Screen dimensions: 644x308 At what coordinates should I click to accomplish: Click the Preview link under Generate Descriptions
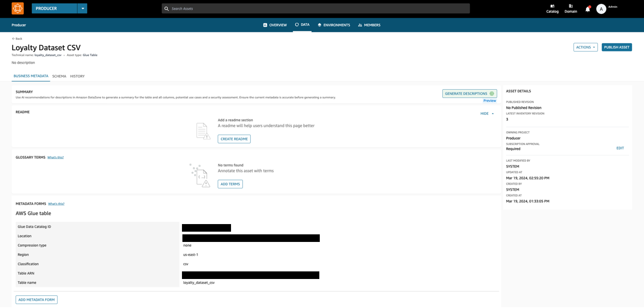pyautogui.click(x=490, y=101)
